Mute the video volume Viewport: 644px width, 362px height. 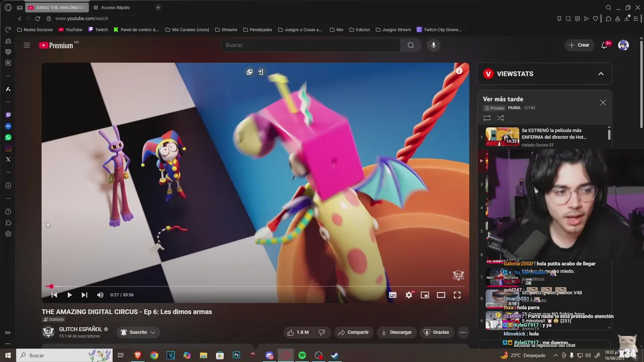click(x=100, y=295)
